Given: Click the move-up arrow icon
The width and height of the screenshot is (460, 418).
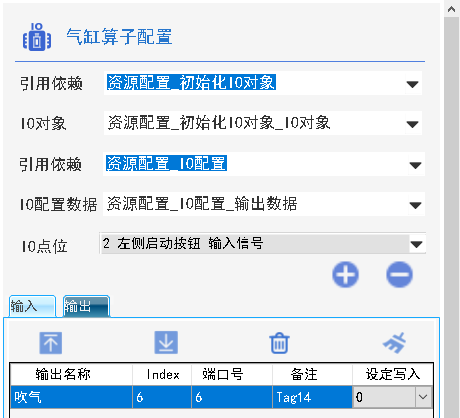Looking at the screenshot, I should (x=51, y=343).
